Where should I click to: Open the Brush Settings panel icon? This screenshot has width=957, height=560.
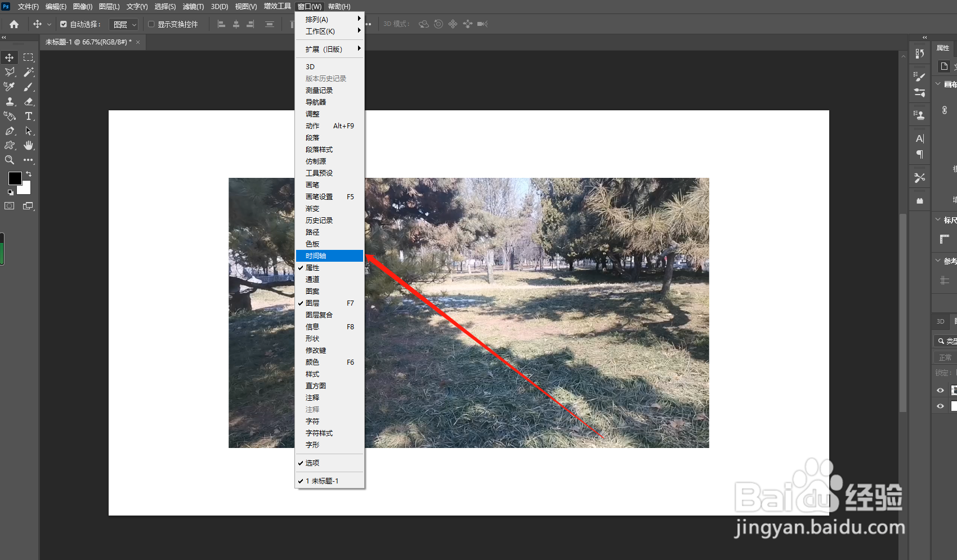coord(919,93)
